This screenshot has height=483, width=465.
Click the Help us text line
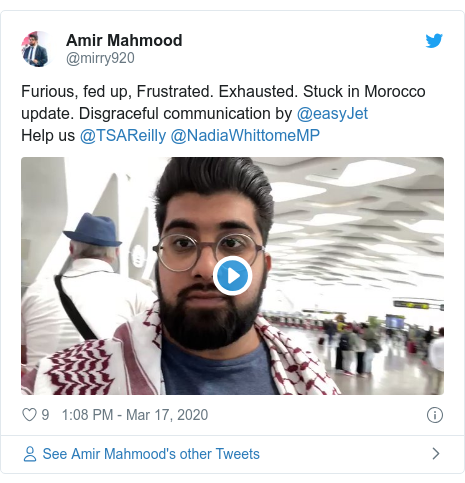pos(171,136)
